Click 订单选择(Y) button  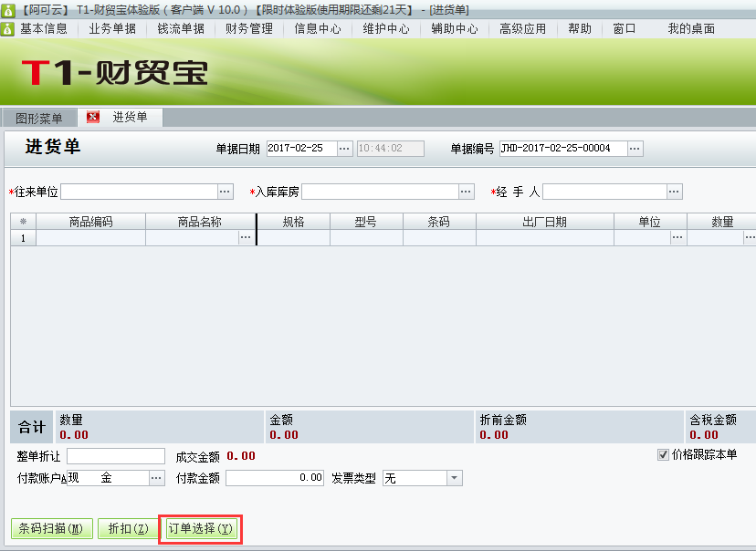[x=201, y=529]
